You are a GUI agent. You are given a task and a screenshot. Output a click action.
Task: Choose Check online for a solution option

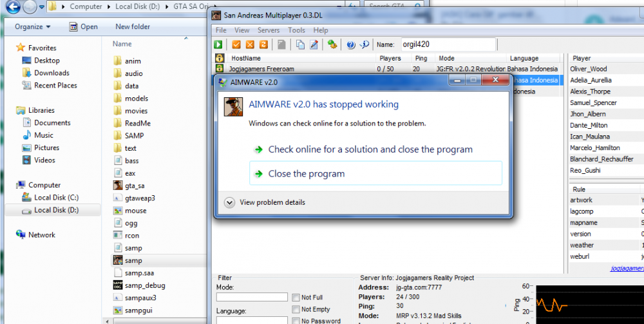(370, 149)
